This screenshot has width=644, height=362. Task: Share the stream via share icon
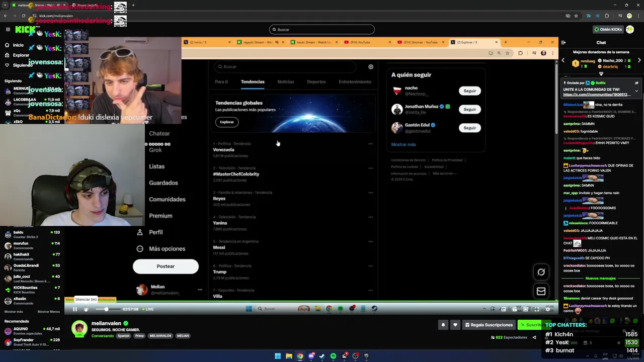(534, 337)
